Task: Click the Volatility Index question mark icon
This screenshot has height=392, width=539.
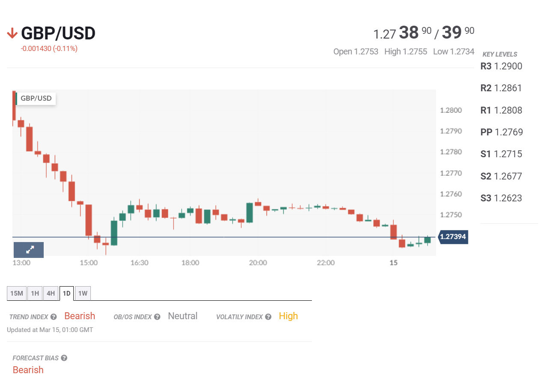Action: [268, 317]
